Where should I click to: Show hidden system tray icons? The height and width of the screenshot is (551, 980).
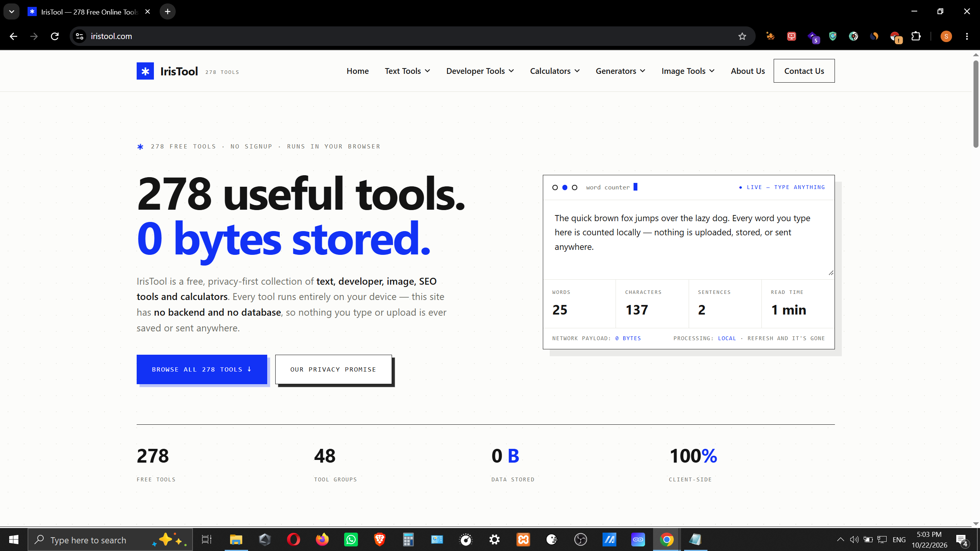[x=840, y=540]
